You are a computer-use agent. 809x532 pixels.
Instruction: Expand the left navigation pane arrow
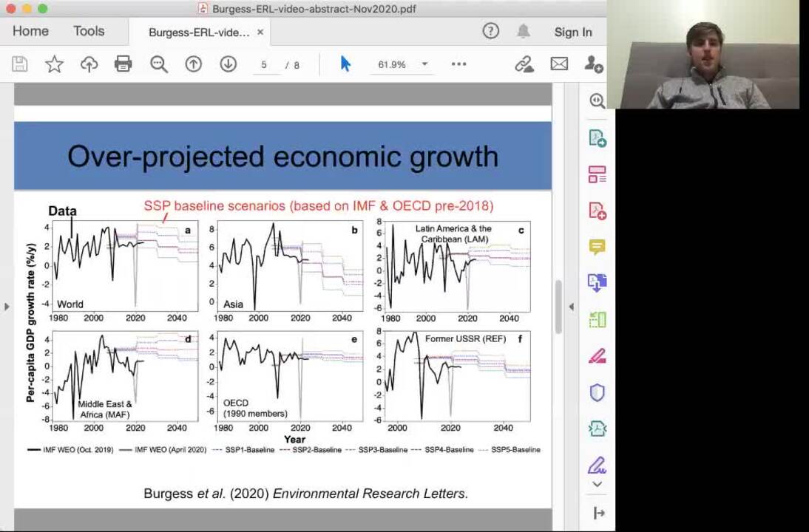point(7,307)
